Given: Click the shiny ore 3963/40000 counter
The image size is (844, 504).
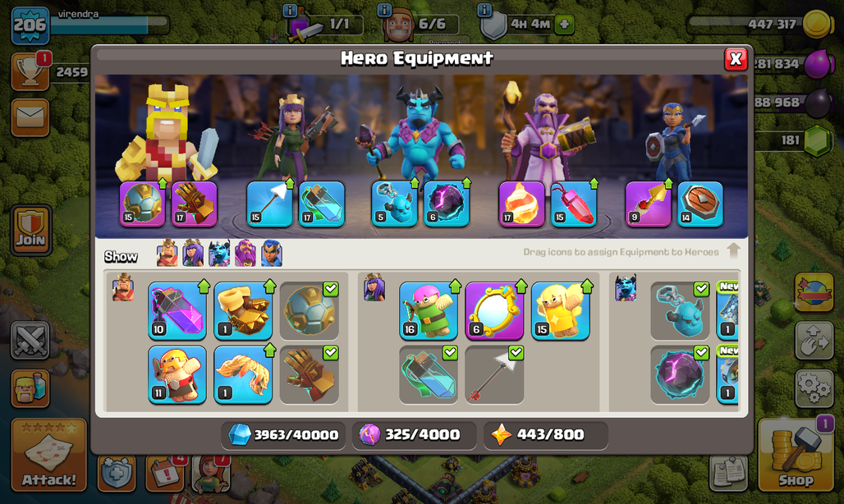Looking at the screenshot, I should pos(282,434).
